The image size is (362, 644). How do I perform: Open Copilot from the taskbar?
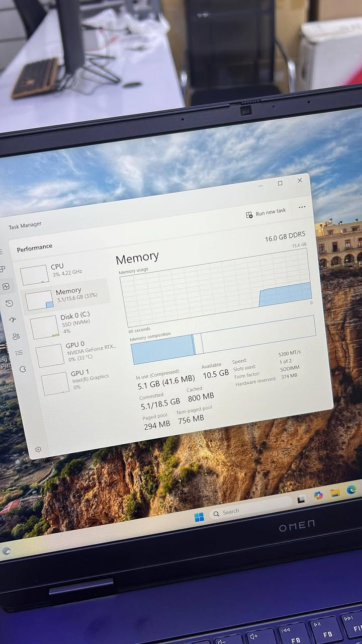click(318, 495)
